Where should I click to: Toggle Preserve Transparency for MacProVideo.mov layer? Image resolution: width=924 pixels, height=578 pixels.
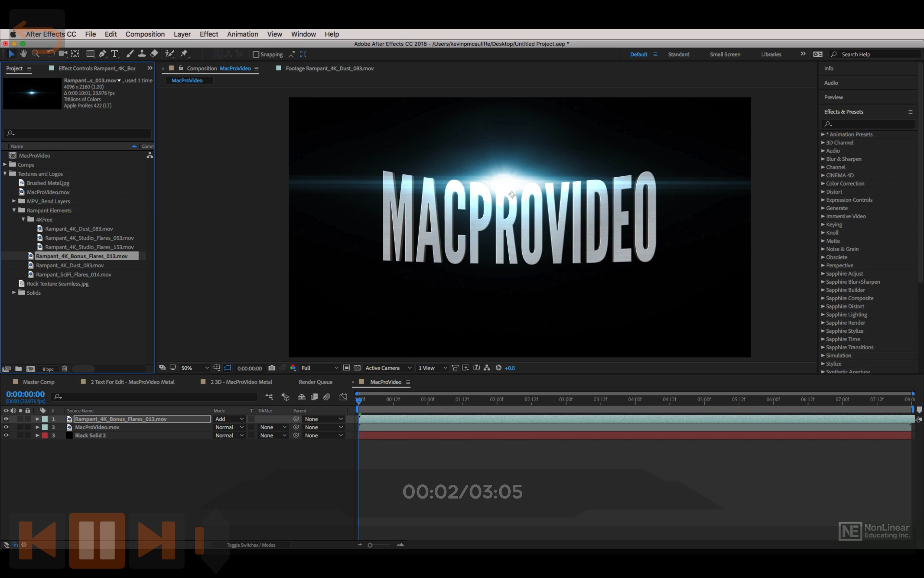pos(251,427)
